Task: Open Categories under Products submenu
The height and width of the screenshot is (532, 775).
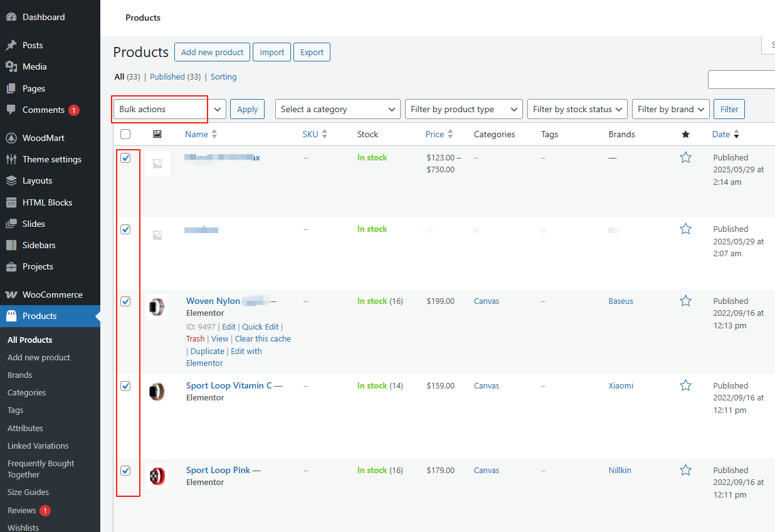Action: coord(26,392)
